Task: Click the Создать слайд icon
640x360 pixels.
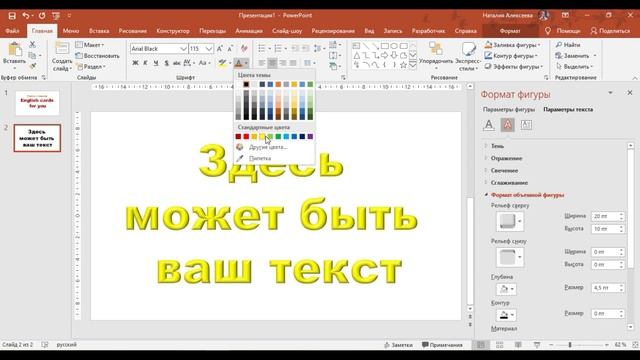Action: tap(62, 49)
